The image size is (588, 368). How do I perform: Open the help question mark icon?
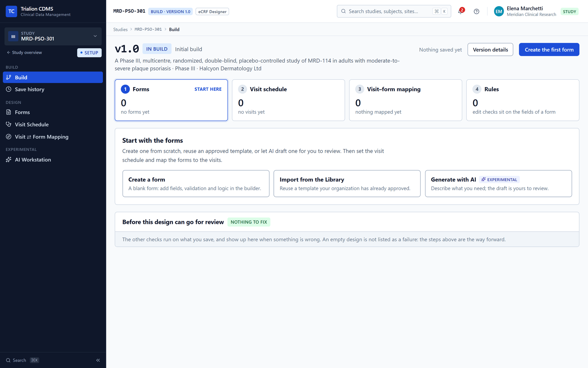pyautogui.click(x=476, y=11)
